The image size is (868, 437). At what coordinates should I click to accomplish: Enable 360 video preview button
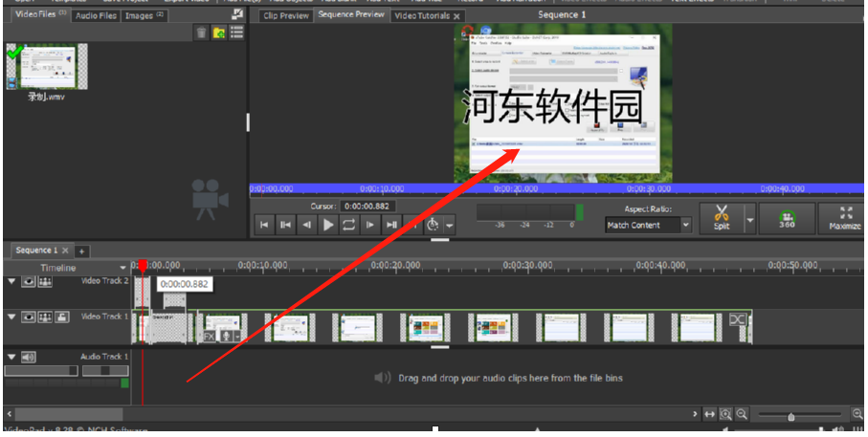[787, 219]
